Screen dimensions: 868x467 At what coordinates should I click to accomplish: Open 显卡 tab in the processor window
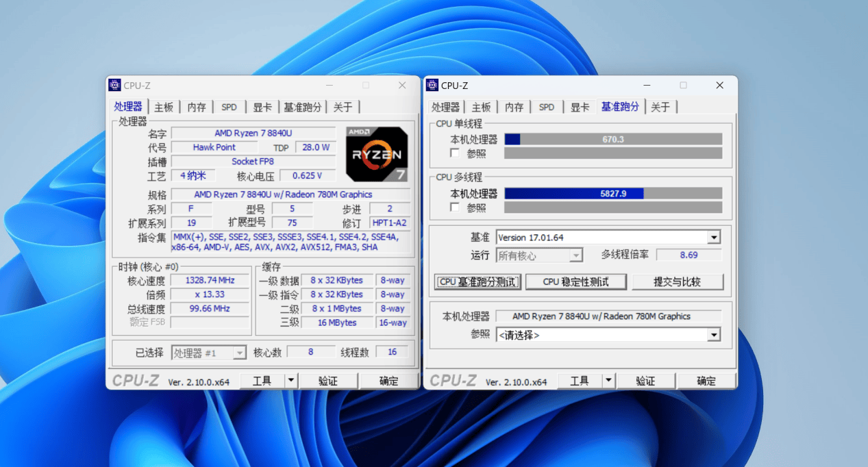pos(262,107)
